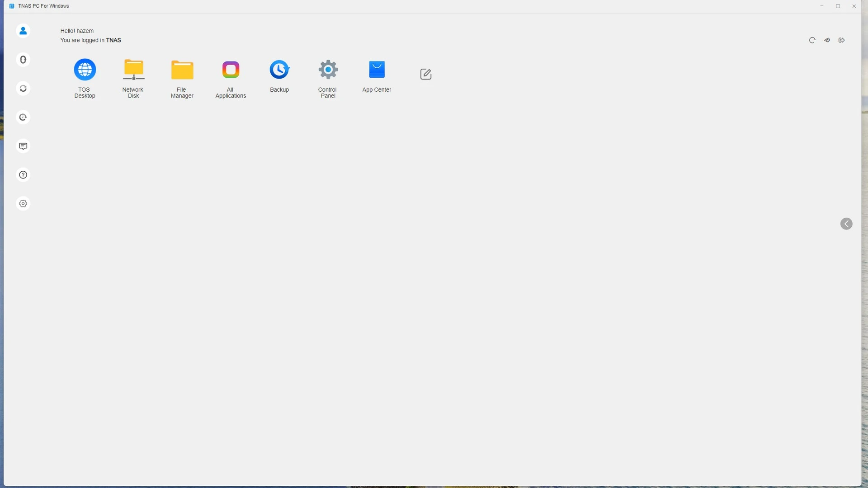Image resolution: width=868 pixels, height=488 pixels.
Task: Open the Network Disk icon
Action: click(133, 70)
